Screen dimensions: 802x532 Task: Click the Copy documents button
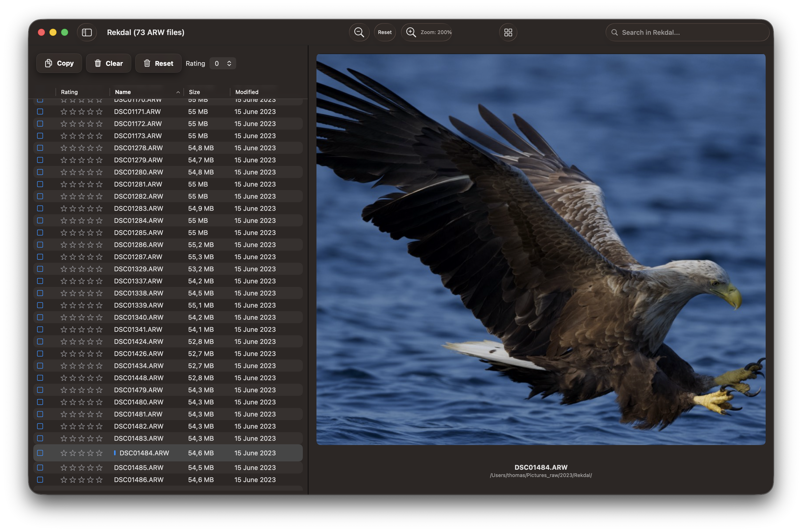(59, 64)
